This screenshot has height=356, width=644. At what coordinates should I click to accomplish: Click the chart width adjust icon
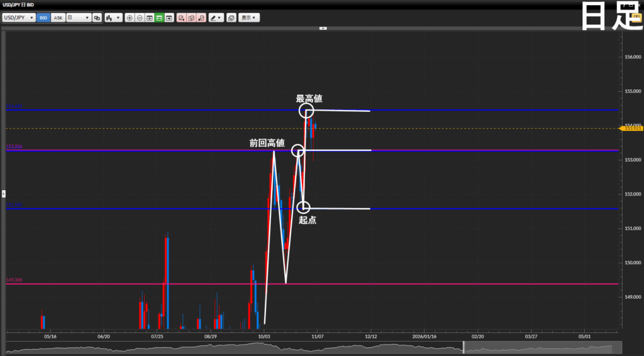[150, 18]
